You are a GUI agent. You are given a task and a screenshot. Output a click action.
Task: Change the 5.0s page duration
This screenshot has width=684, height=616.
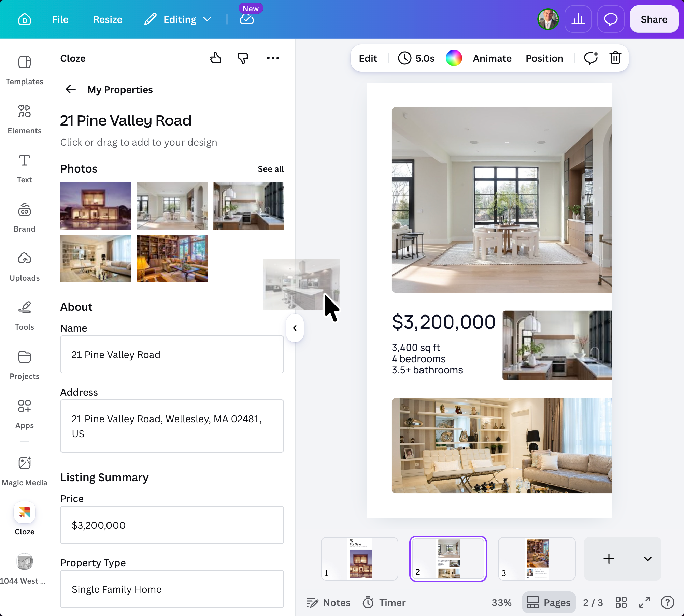416,58
